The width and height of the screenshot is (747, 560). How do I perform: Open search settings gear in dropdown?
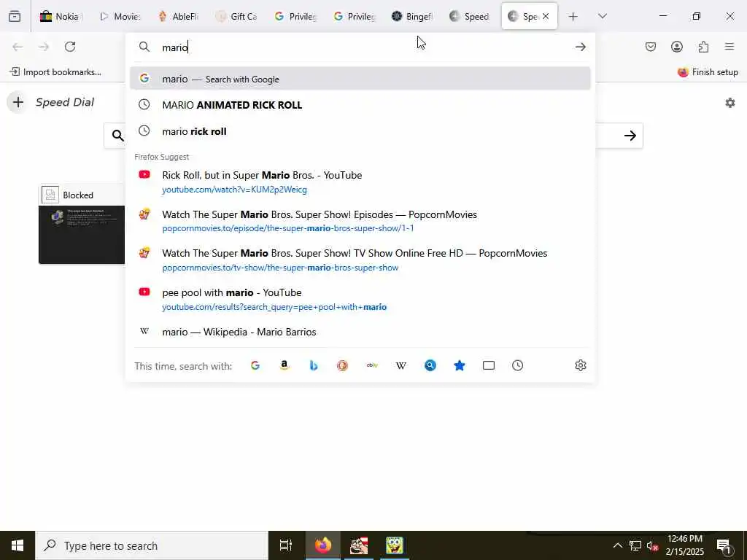(580, 366)
